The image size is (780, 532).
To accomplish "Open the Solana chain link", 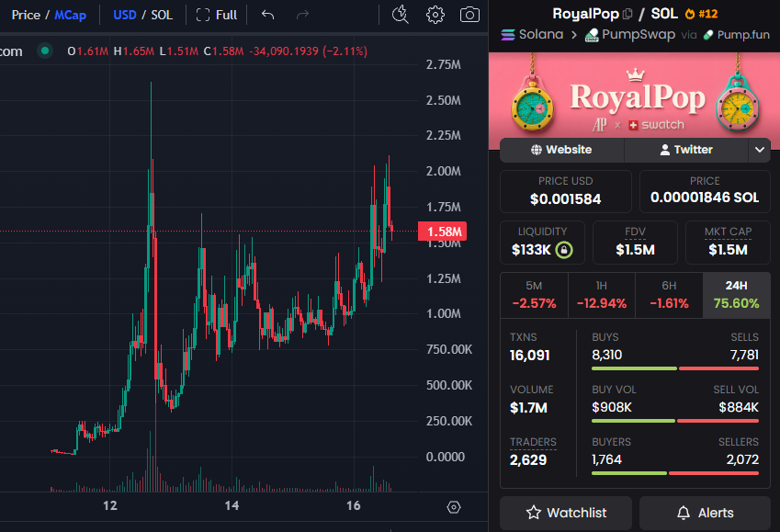I will pyautogui.click(x=532, y=34).
